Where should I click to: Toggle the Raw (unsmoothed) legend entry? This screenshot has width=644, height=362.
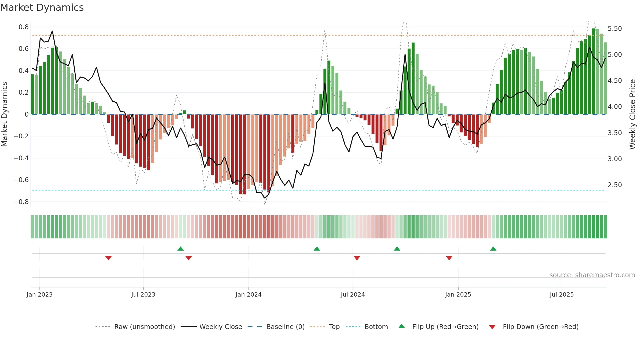coord(135,327)
